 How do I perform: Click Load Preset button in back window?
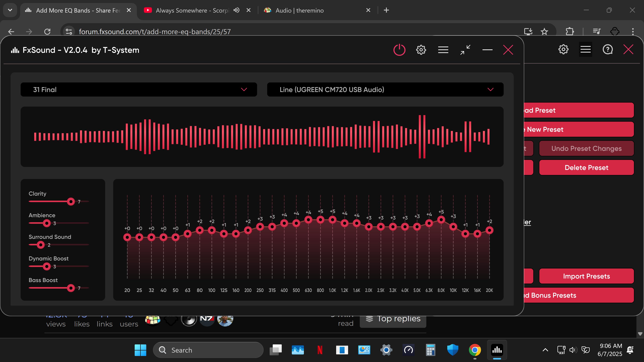579,110
